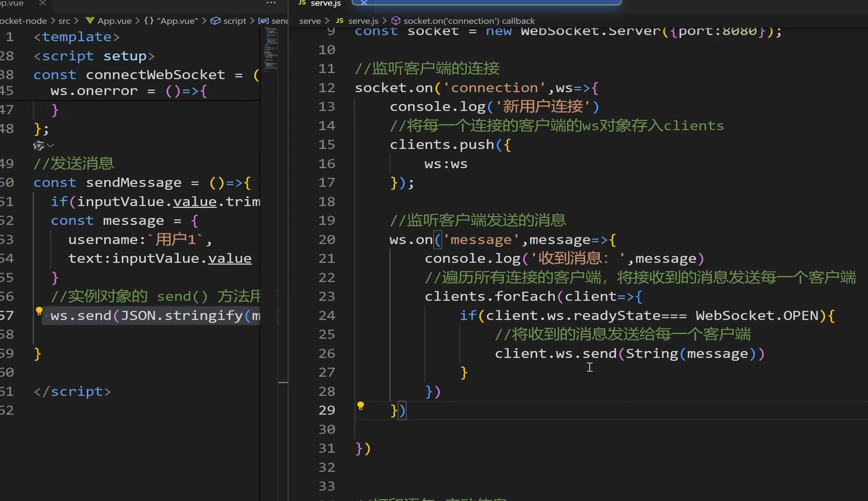
Task: Open the serve folder breadcrumb dropdown
Action: (x=310, y=20)
